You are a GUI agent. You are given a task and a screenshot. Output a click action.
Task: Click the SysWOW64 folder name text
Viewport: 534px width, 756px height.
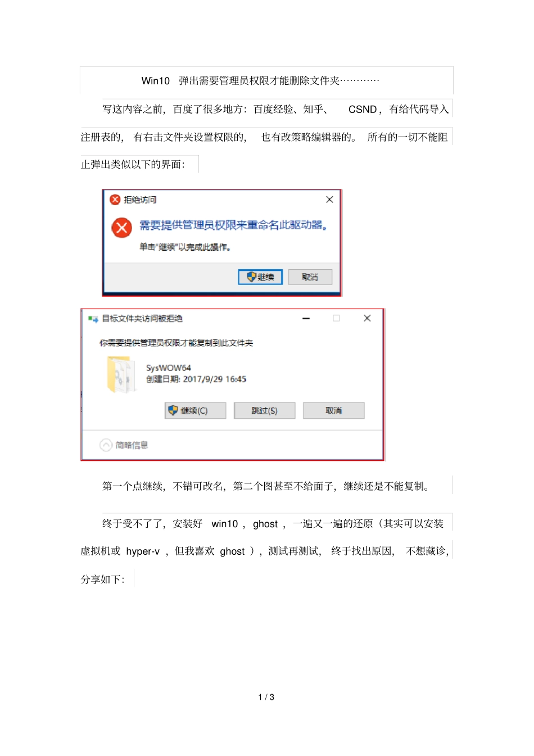[169, 368]
